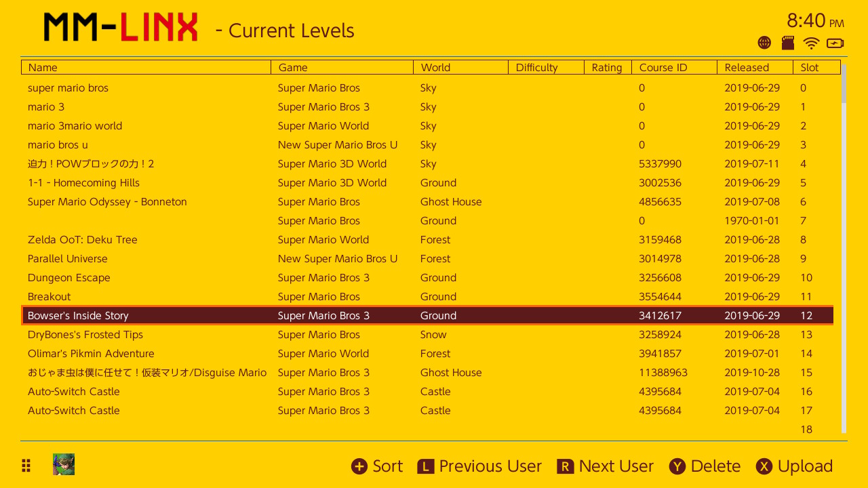Image resolution: width=868 pixels, height=488 pixels.
Task: Click Upload to upload level
Action: click(x=805, y=466)
